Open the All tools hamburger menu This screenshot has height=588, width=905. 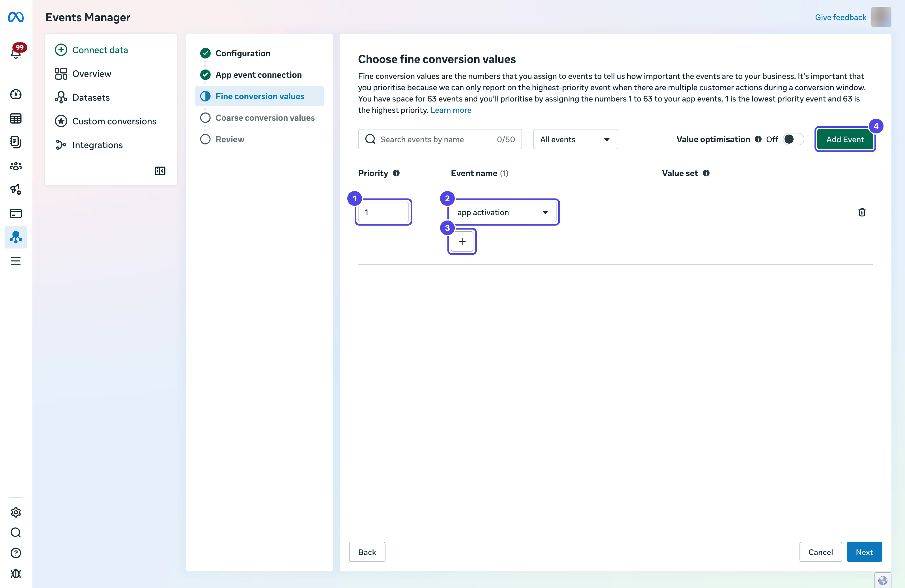point(16,261)
